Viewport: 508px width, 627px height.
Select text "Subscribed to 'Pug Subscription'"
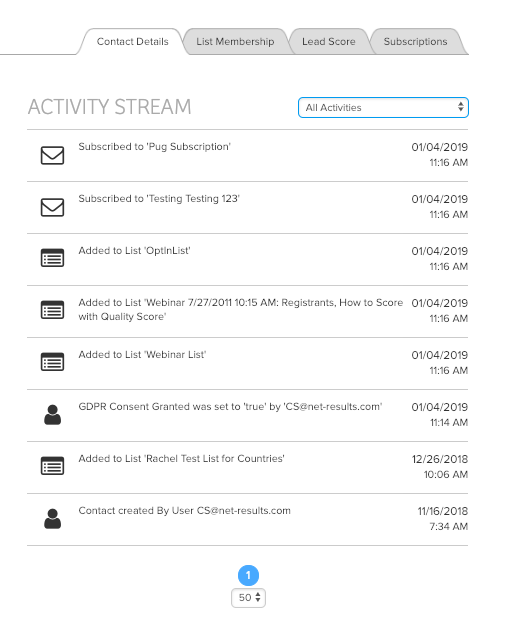tap(154, 147)
